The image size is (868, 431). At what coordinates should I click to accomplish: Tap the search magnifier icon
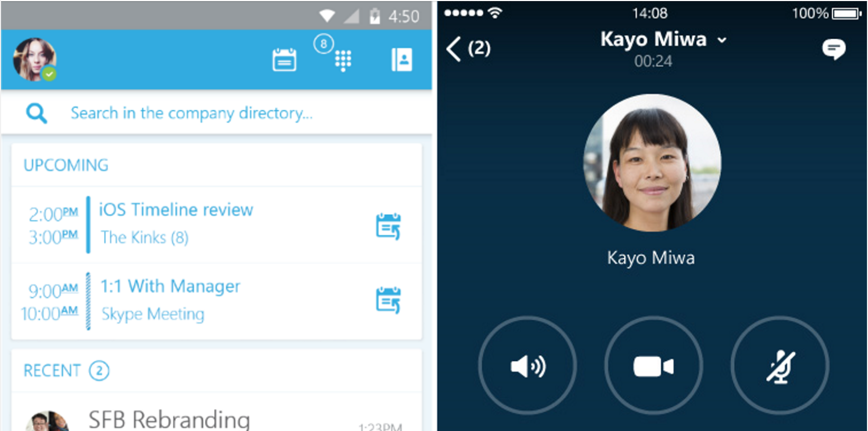pyautogui.click(x=37, y=113)
